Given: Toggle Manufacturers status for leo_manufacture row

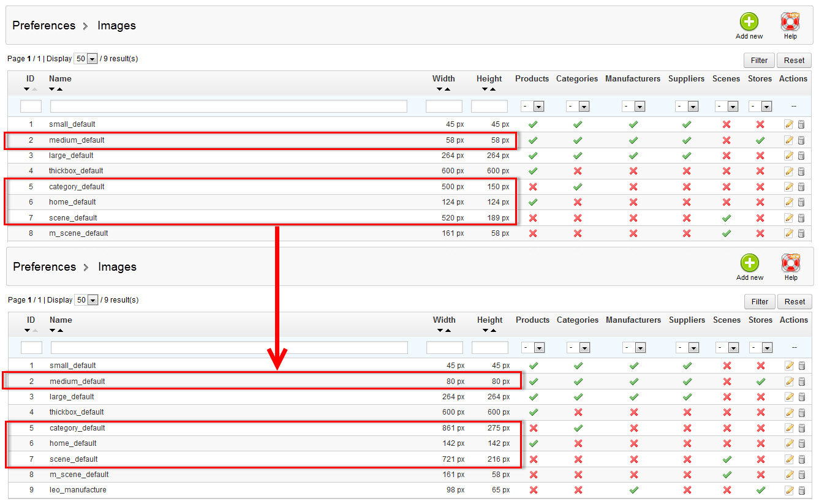Looking at the screenshot, I should click(x=634, y=490).
